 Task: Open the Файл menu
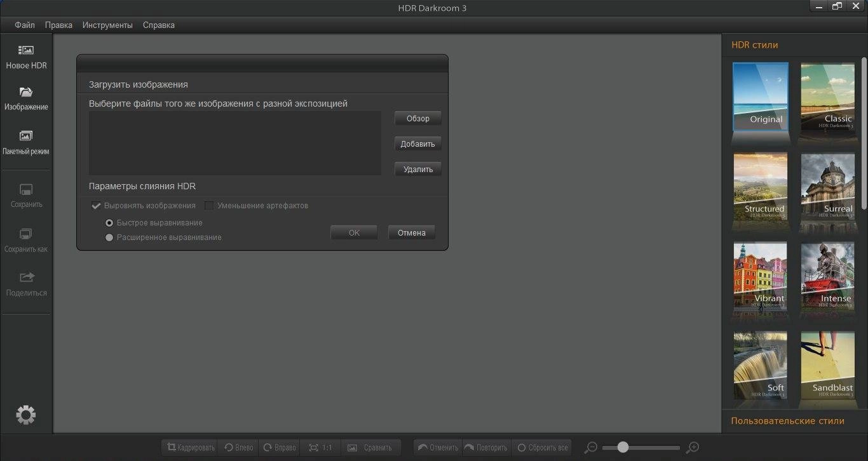(25, 25)
